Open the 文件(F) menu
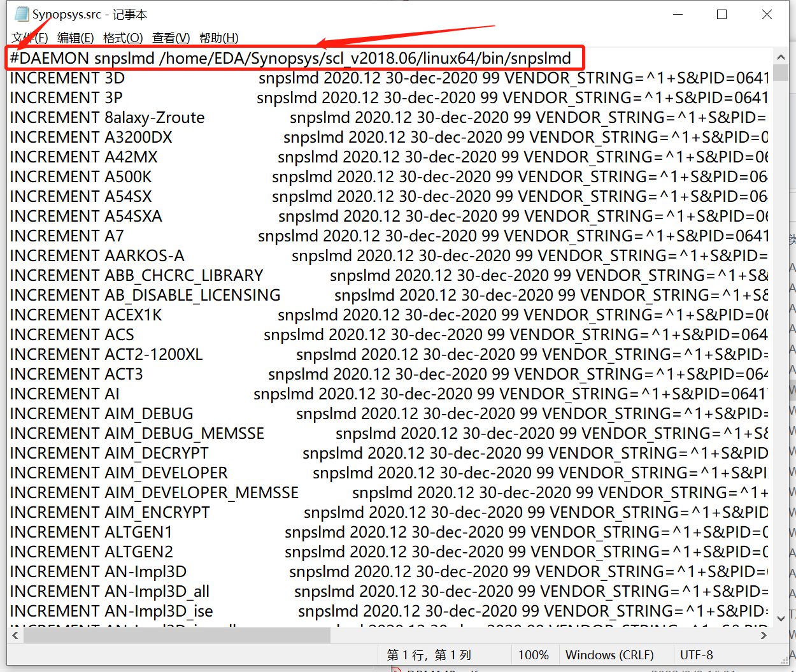 pos(29,38)
